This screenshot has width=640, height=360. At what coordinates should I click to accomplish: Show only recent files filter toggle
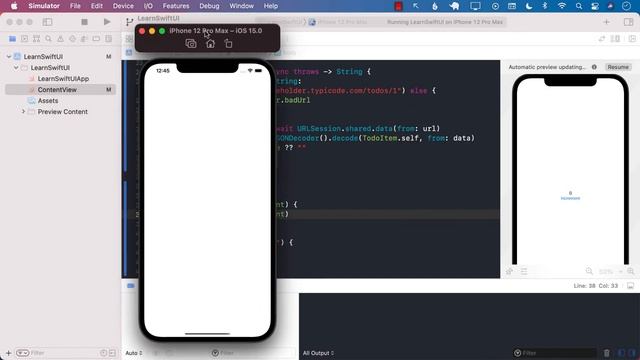click(x=104, y=353)
